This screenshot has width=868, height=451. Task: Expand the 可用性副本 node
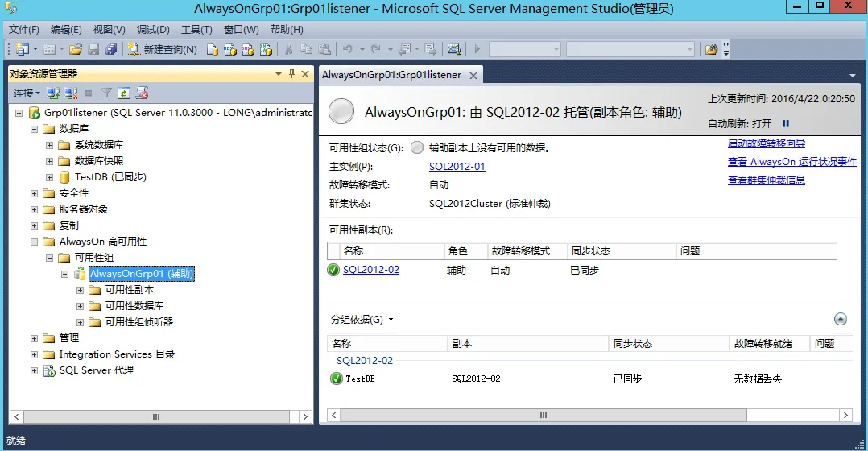[80, 290]
